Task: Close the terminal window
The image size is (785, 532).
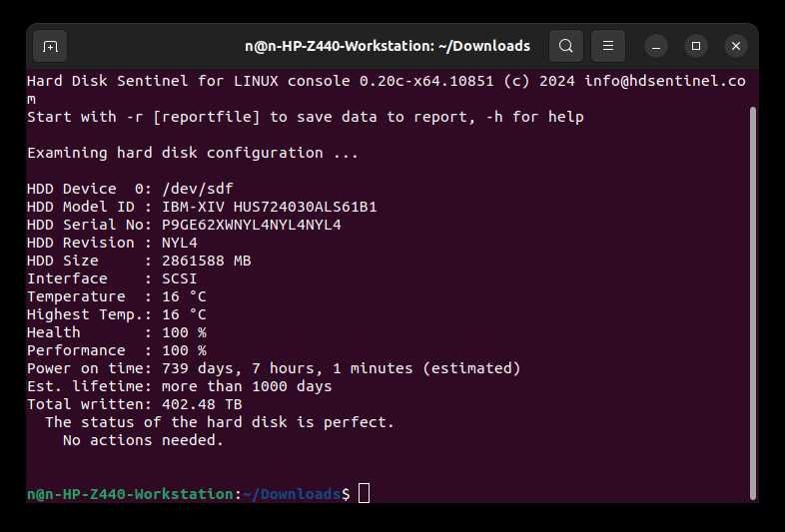Action: [736, 46]
